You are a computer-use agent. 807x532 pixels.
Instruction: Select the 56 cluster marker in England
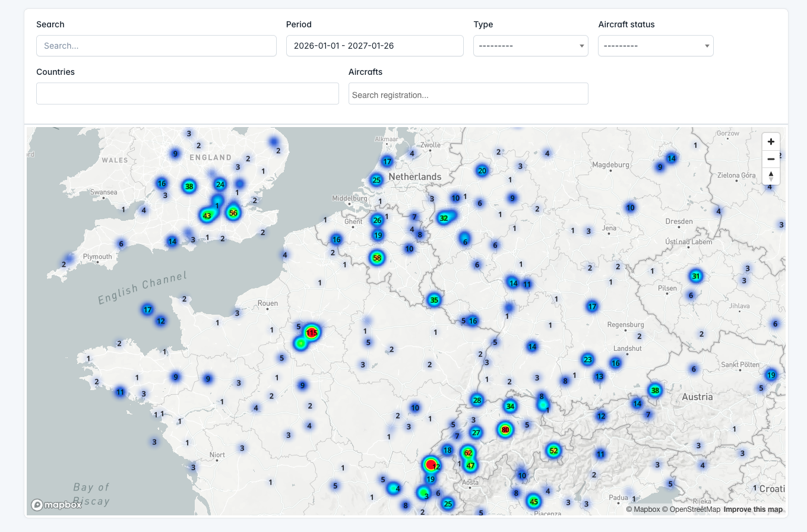(x=233, y=213)
